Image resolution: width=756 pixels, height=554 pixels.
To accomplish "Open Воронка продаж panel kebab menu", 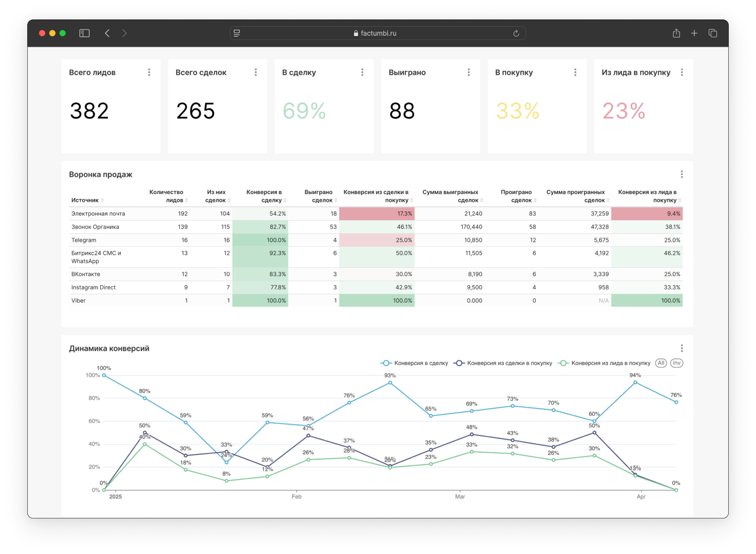I will click(x=681, y=174).
